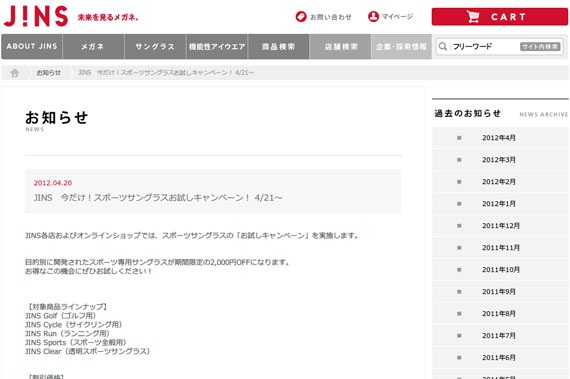570x379 pixels.
Task: Click the JINS logo
Action: (36, 16)
